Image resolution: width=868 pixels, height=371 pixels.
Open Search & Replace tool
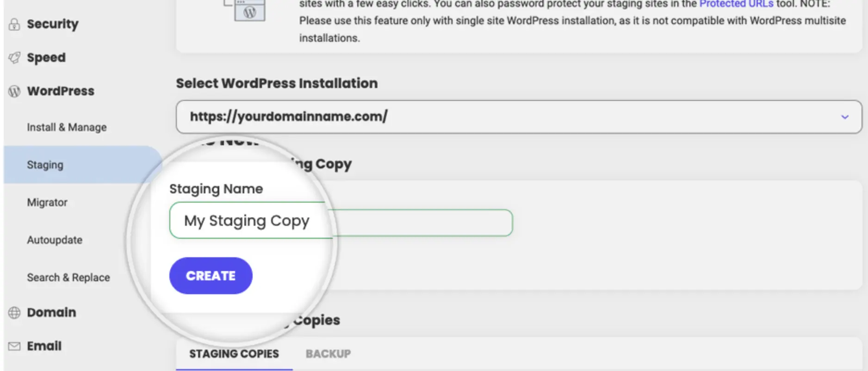pos(68,278)
